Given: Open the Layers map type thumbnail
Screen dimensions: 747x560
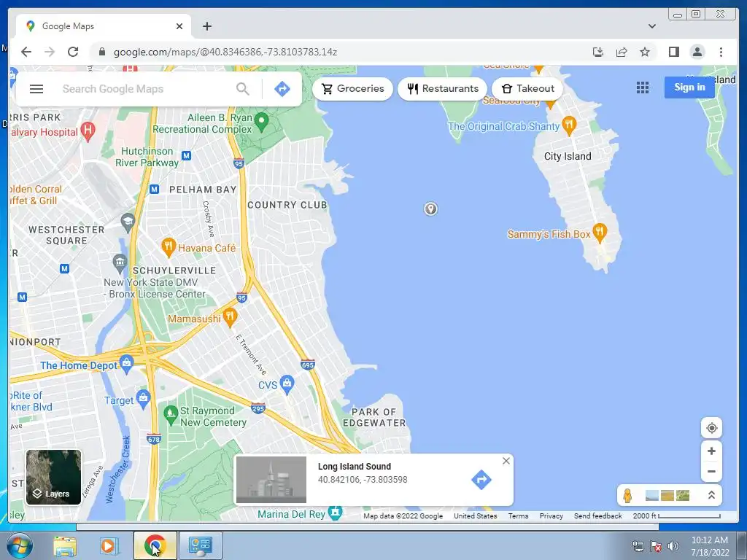Looking at the screenshot, I should pyautogui.click(x=53, y=477).
